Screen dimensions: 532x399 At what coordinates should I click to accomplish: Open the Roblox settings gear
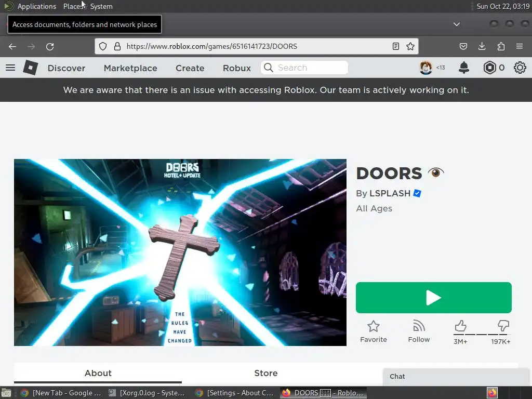click(x=520, y=68)
